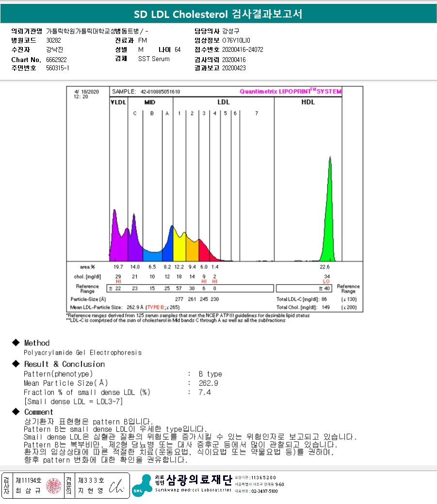This screenshot has height=504, width=437.
Task: Click the B type pattern result
Action: [210, 374]
